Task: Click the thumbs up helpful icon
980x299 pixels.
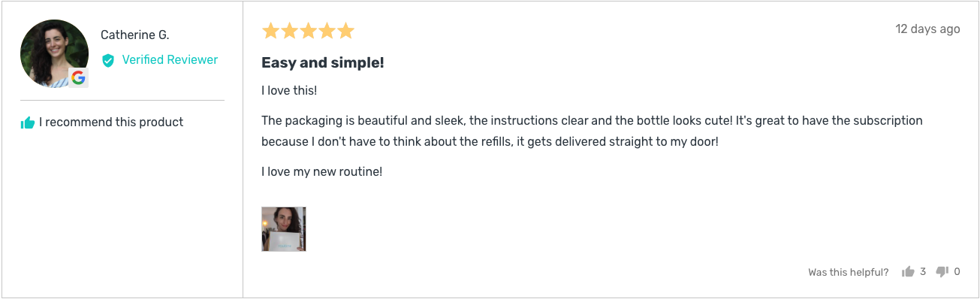Action: 908,272
